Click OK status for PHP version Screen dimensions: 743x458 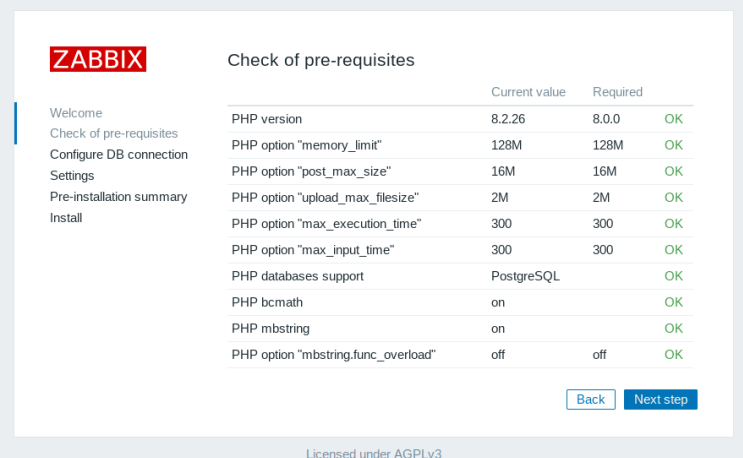[x=673, y=119]
